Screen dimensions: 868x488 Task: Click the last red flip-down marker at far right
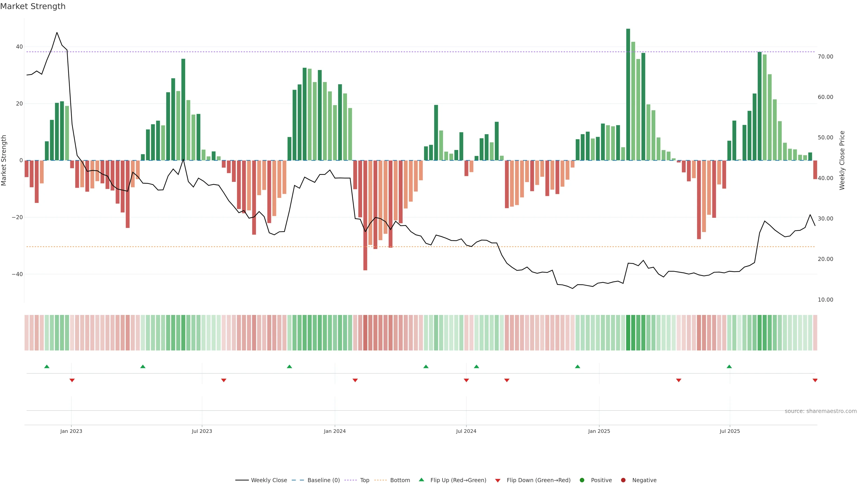[x=815, y=380]
